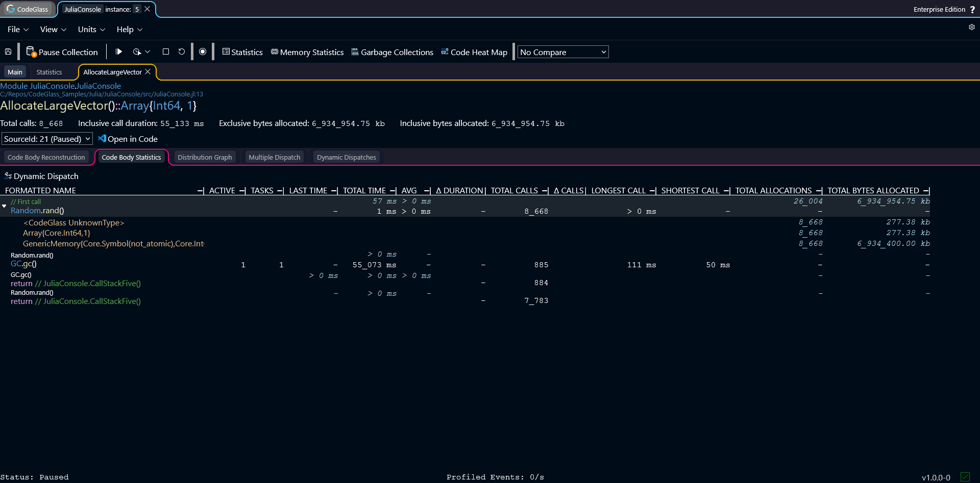Click the Module JuliaConsole.JuliaConsole link
The width and height of the screenshot is (980, 483).
point(61,86)
